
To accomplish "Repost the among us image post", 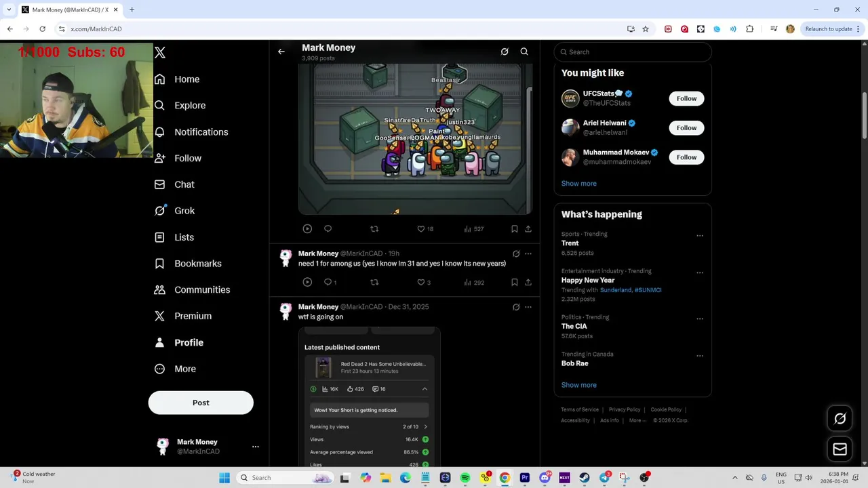I will (x=374, y=229).
